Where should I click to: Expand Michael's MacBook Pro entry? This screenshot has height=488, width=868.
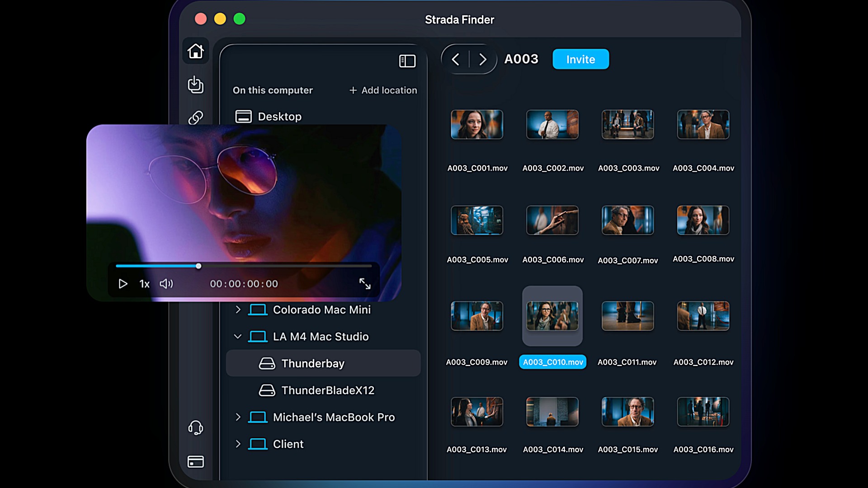238,417
